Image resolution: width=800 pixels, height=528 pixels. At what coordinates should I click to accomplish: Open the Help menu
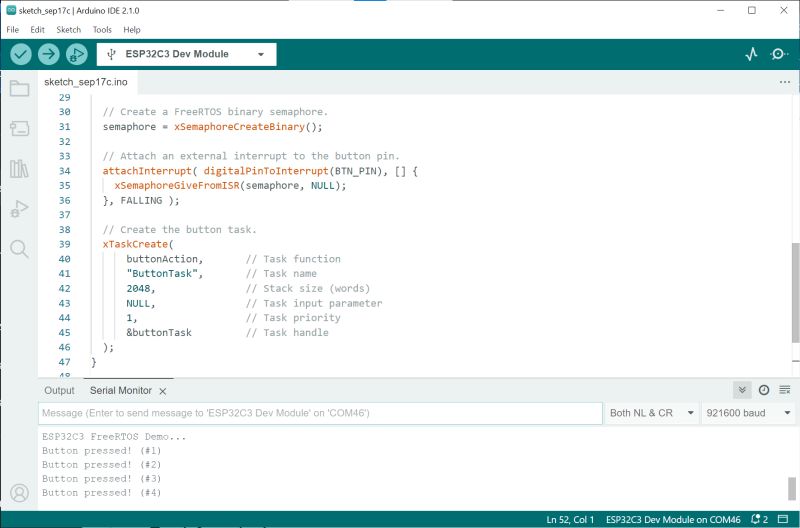[x=132, y=30]
